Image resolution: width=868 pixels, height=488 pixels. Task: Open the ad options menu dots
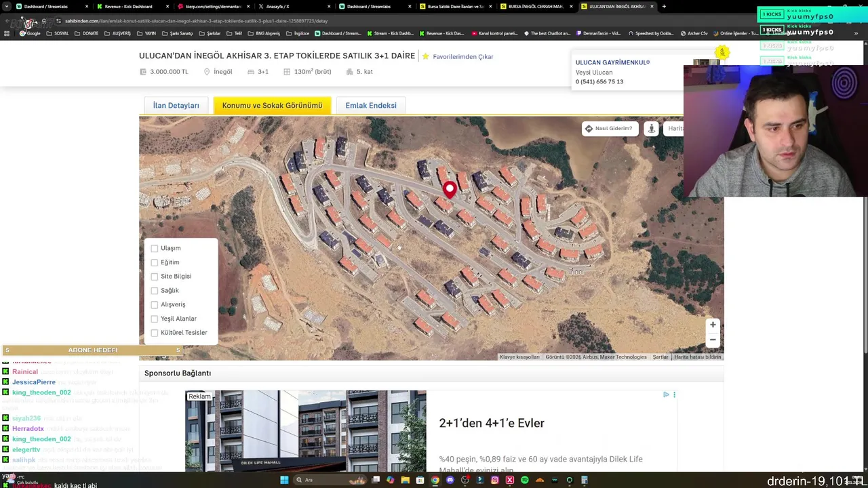pos(674,394)
